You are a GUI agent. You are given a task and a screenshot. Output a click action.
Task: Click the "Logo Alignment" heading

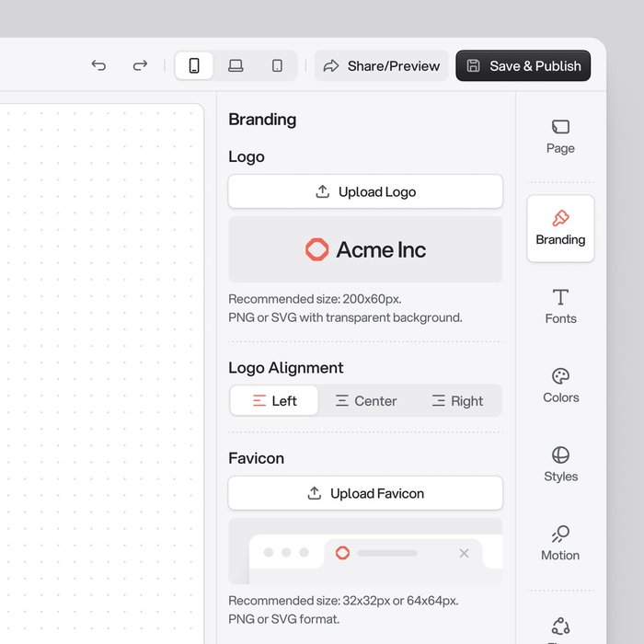286,368
